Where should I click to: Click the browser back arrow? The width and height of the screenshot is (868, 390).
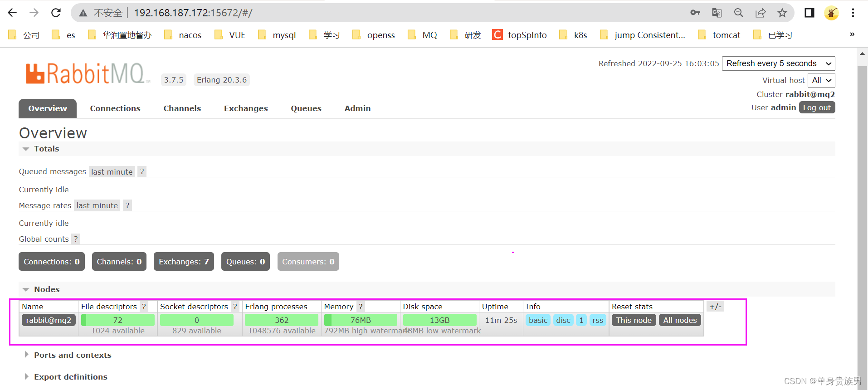pyautogui.click(x=12, y=13)
